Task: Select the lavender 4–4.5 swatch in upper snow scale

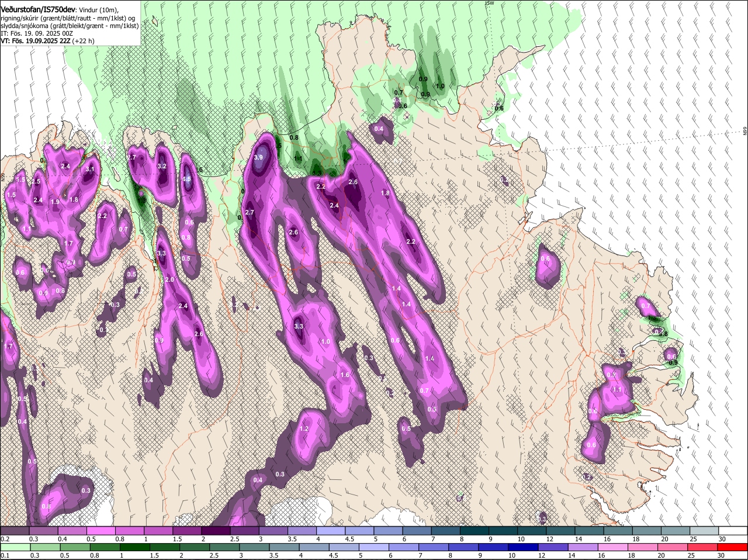Action: tap(331, 530)
